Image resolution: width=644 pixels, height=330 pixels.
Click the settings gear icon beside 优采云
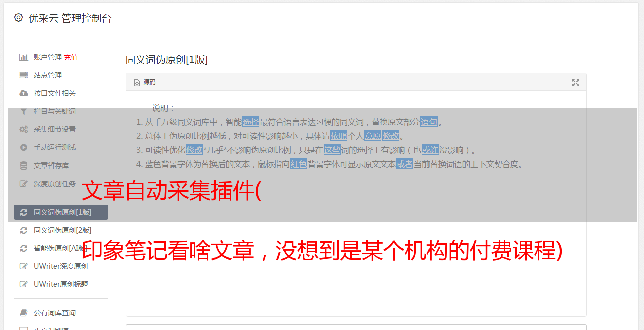coord(18,18)
